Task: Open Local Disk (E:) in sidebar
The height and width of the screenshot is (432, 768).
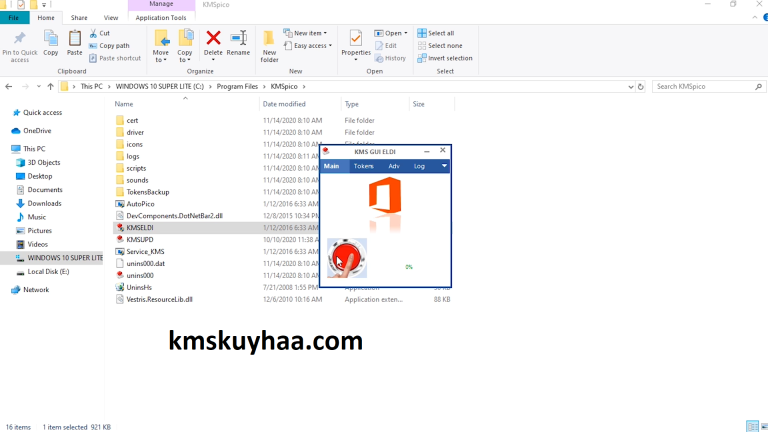Action: pyautogui.click(x=43, y=271)
